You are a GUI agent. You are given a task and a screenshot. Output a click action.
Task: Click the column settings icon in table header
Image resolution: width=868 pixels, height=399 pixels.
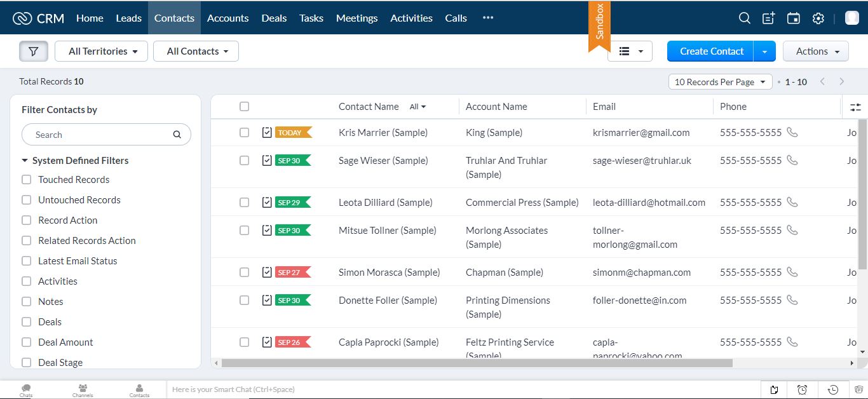pyautogui.click(x=855, y=107)
